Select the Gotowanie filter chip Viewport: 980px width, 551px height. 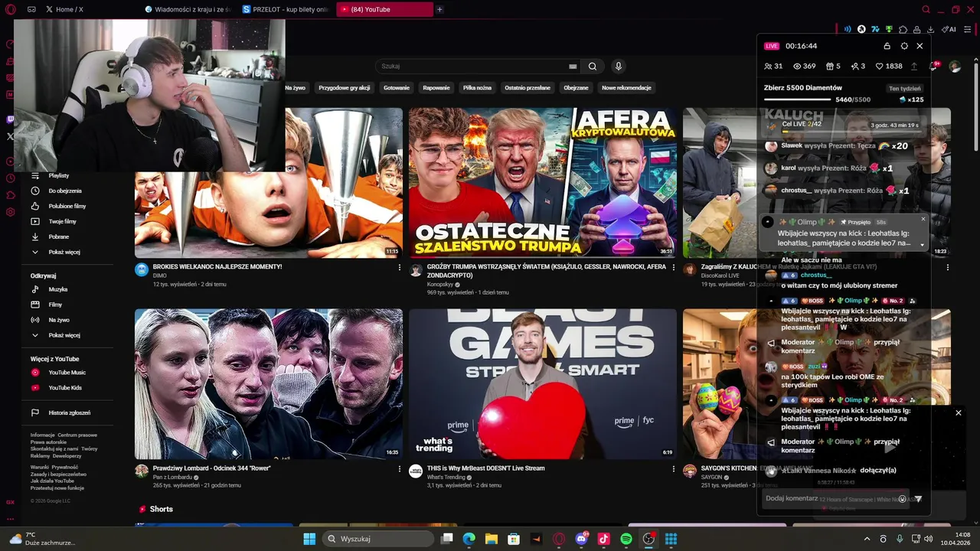point(397,88)
